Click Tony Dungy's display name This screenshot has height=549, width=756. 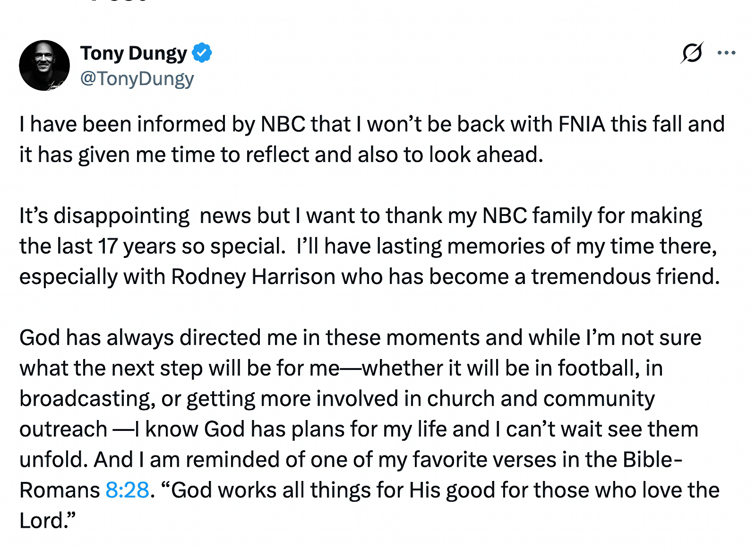coord(134,53)
